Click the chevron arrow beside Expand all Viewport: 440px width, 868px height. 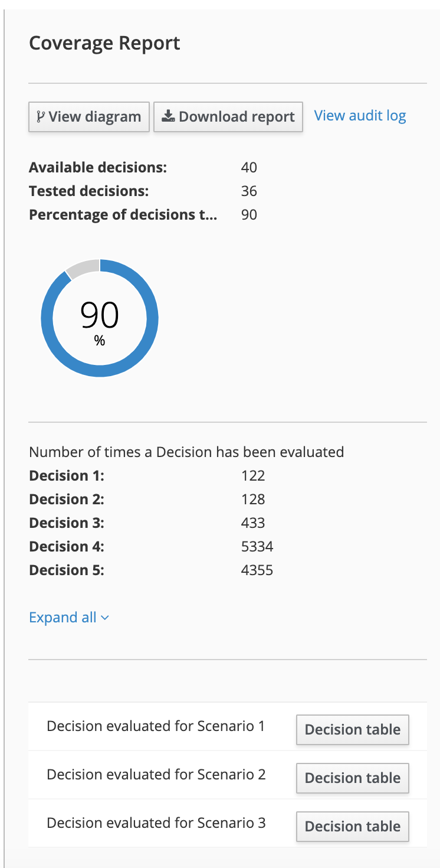(105, 618)
